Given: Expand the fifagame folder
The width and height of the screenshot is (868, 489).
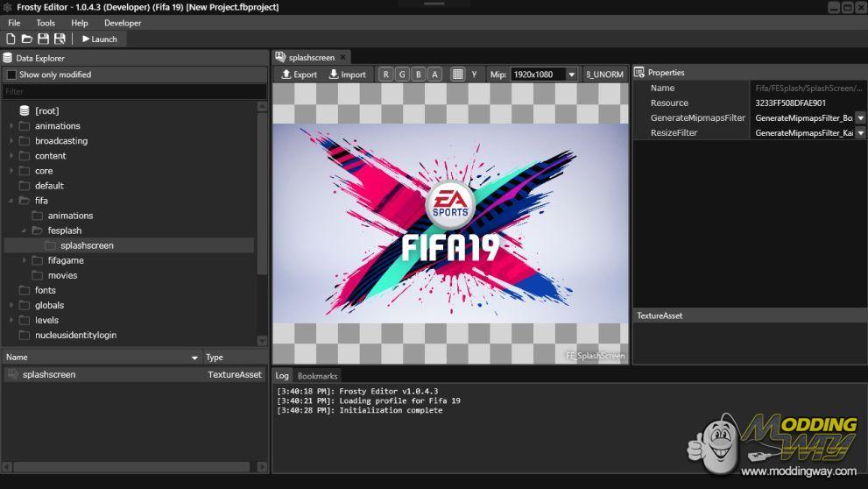Looking at the screenshot, I should 25,260.
